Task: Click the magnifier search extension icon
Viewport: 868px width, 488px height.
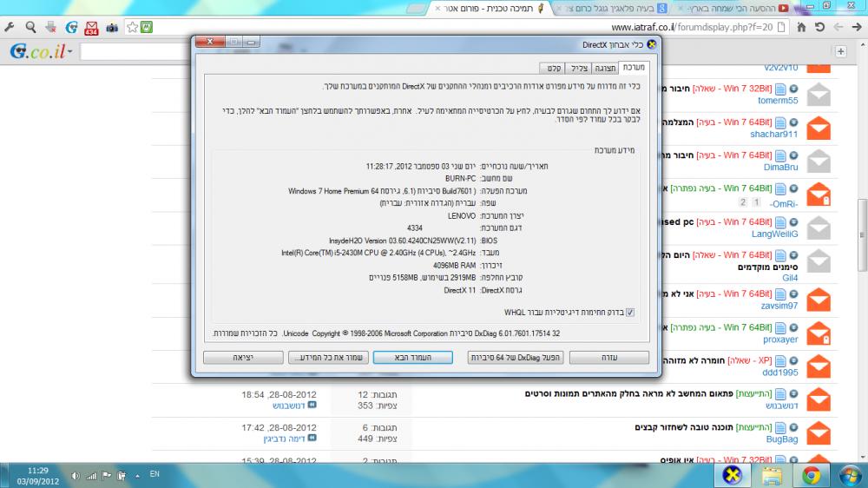Action: coord(32,27)
